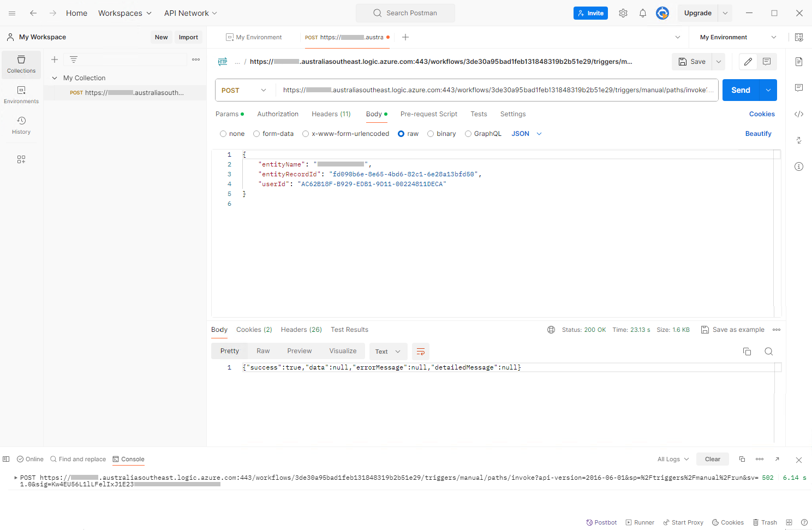Open settings gear icon in header
The width and height of the screenshot is (812, 530).
coord(623,13)
